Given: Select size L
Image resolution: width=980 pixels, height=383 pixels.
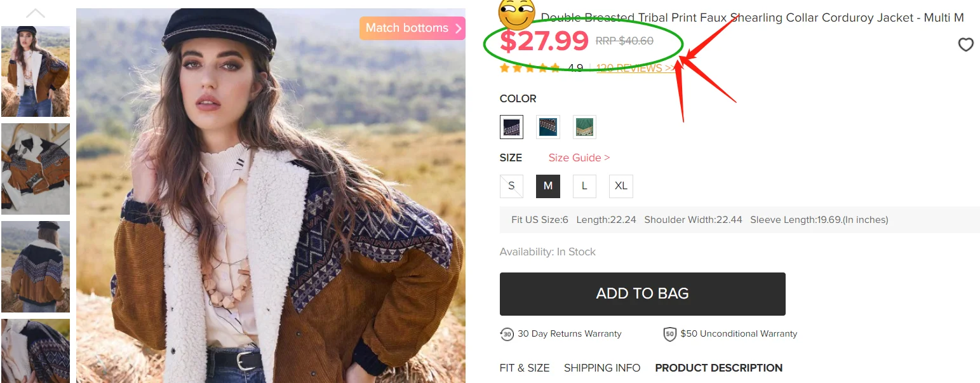Looking at the screenshot, I should point(584,186).
